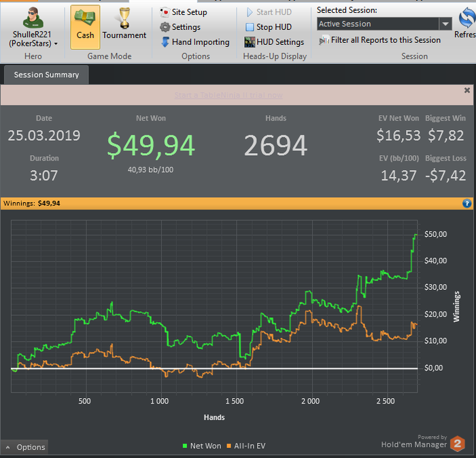Viewport: 476px width, 458px height.
Task: Click the session duration 3:07
Action: click(44, 176)
